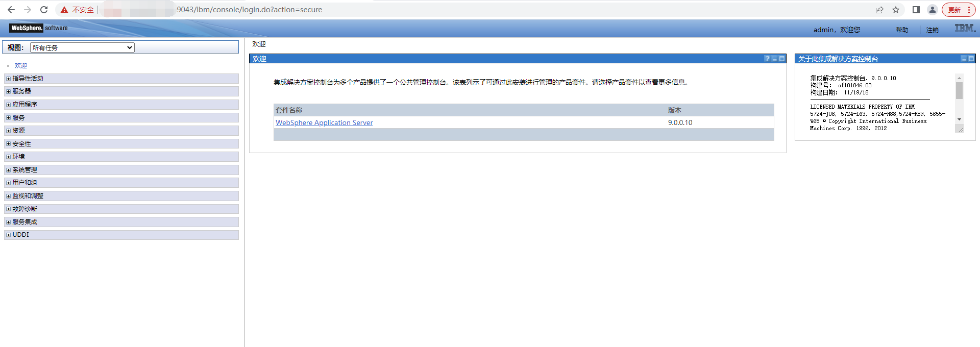
Task: Maximize the 关于此集成解决方案控制台 portlet
Action: (x=971, y=59)
